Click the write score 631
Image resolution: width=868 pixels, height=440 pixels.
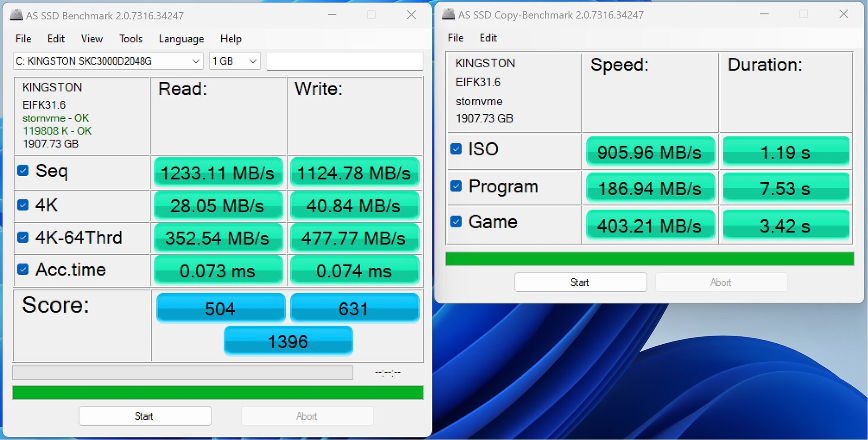tap(355, 308)
